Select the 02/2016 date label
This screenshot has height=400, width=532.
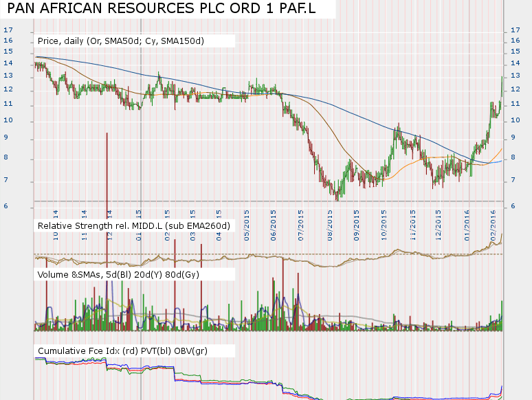click(x=494, y=225)
